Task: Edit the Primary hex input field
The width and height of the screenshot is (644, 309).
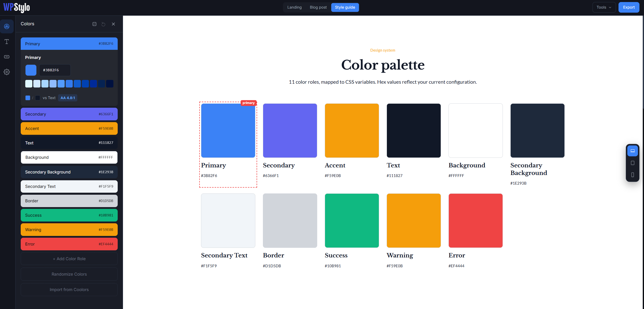Action: [55, 70]
